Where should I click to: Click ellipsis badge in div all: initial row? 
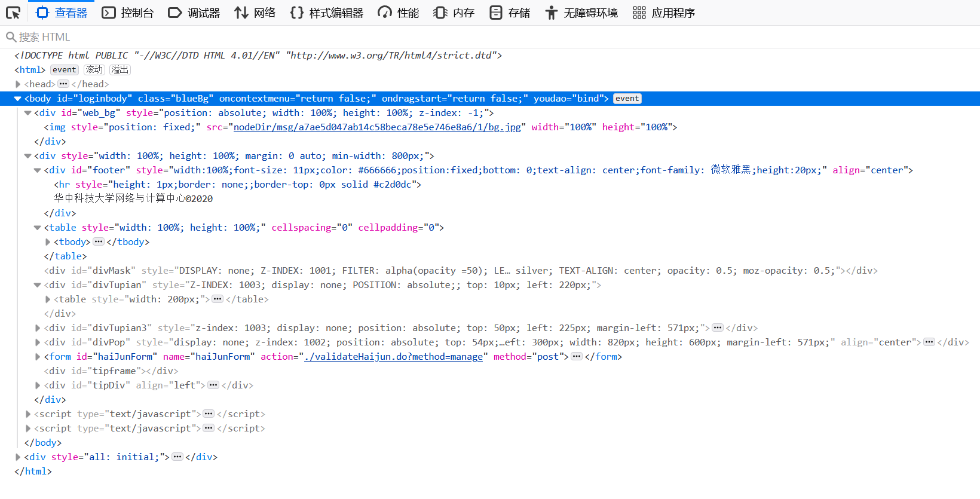[177, 457]
